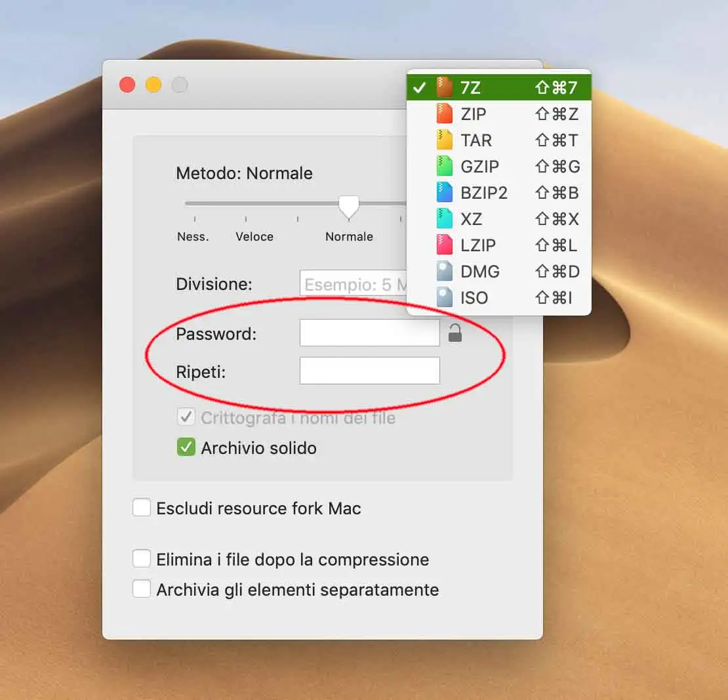Enable the Escludi resource fork Mac checkbox
Screen dimensions: 728x700
[x=142, y=507]
